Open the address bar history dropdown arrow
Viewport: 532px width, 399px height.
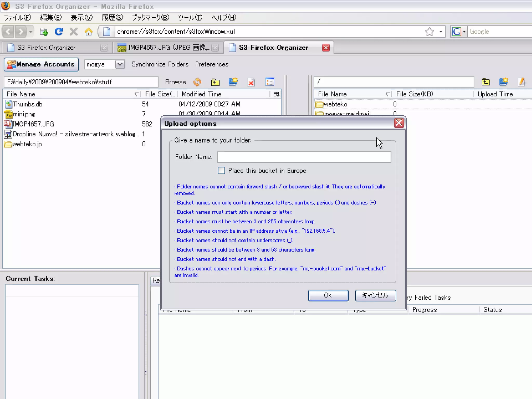point(441,32)
